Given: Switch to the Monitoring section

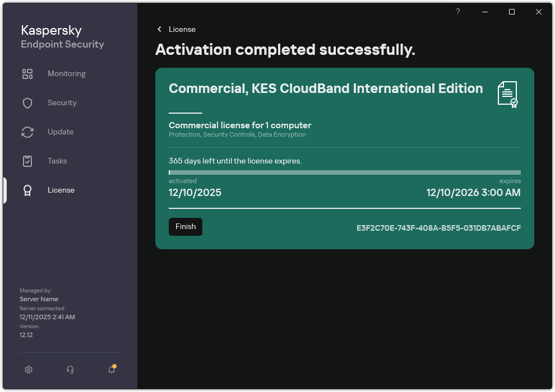Looking at the screenshot, I should [x=66, y=73].
